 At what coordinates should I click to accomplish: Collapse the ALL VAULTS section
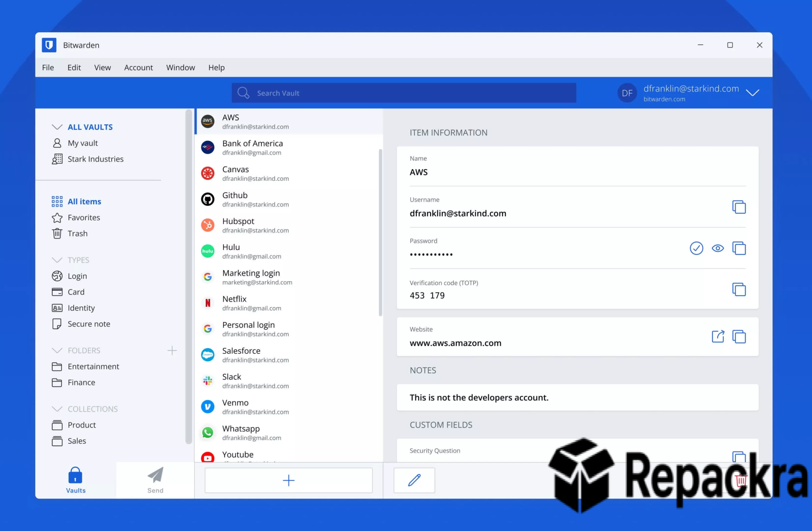[x=57, y=127]
